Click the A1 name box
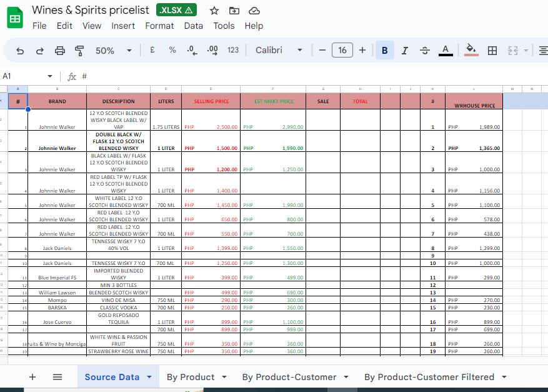The height and width of the screenshot is (392, 548). pyautogui.click(x=22, y=76)
